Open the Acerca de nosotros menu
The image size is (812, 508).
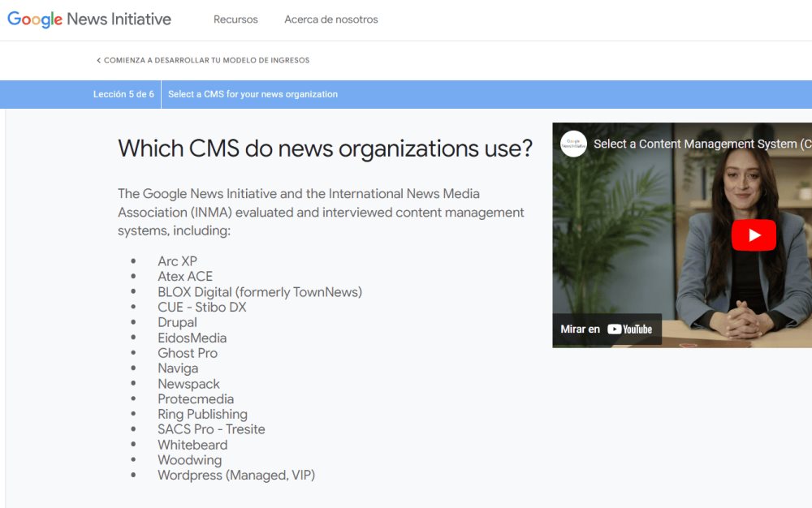330,19
